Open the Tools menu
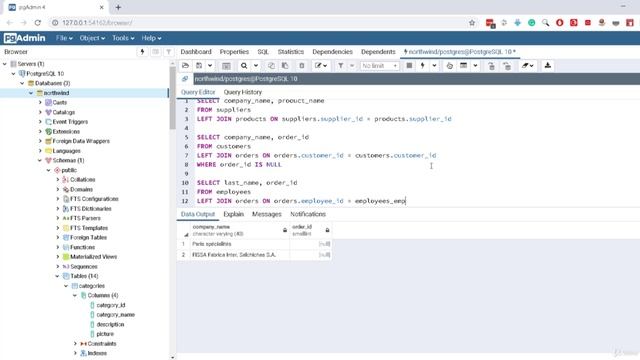 tap(123, 38)
